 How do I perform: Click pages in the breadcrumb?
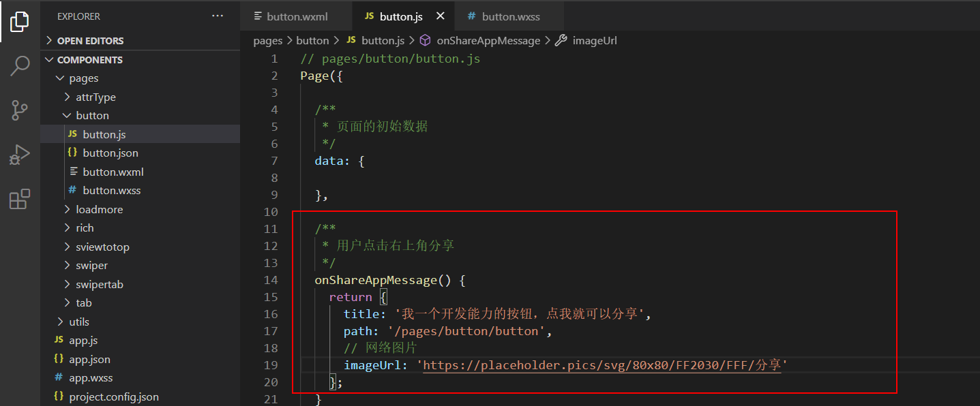click(x=268, y=41)
